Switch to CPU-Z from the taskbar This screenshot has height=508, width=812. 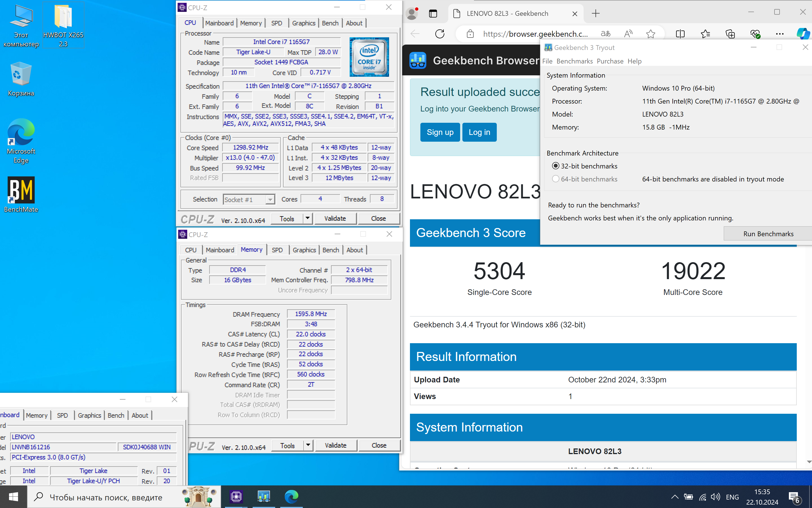coord(236,497)
